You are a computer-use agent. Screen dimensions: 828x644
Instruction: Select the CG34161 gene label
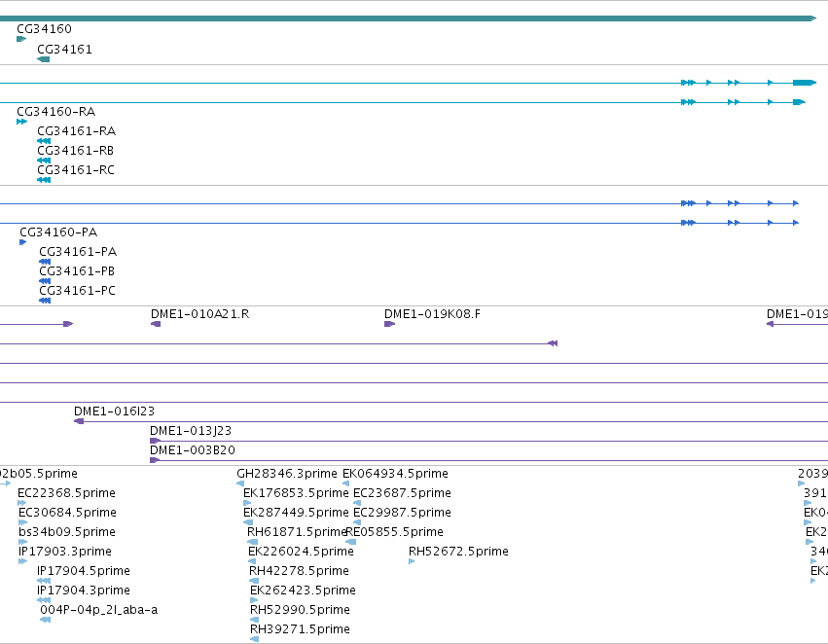tap(64, 50)
